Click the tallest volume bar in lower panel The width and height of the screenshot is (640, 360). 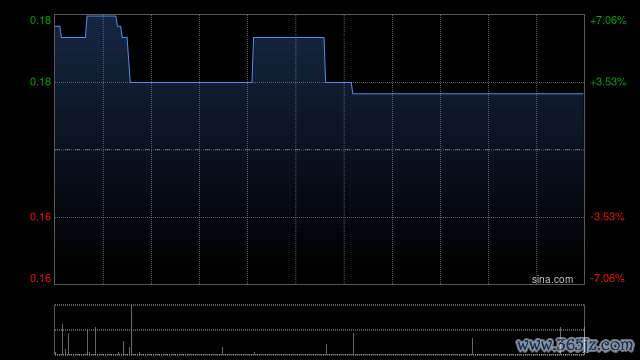tap(131, 330)
